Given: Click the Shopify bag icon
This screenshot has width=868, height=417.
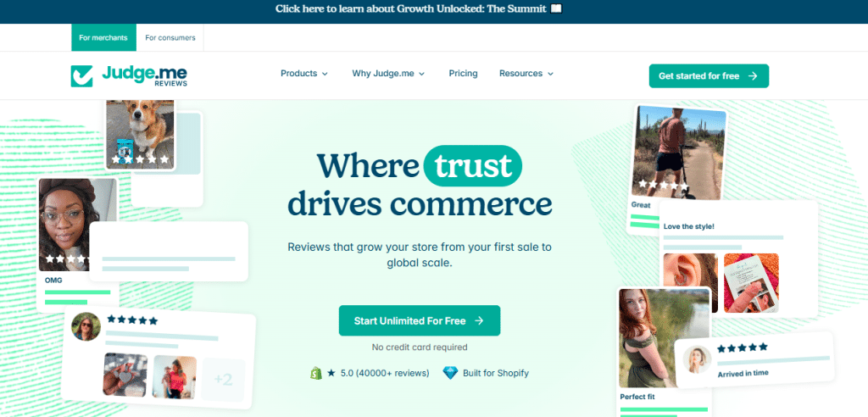Looking at the screenshot, I should click(315, 373).
